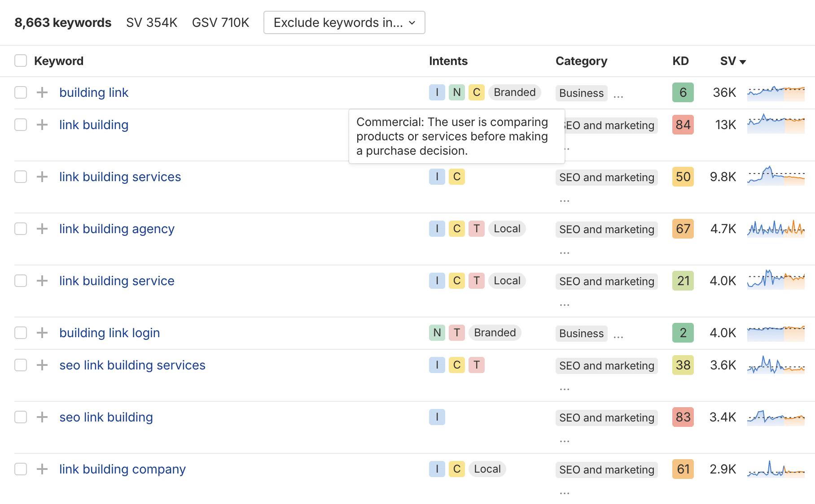Open the 'link building company' keyword link
815x504 pixels.
pyautogui.click(x=123, y=469)
